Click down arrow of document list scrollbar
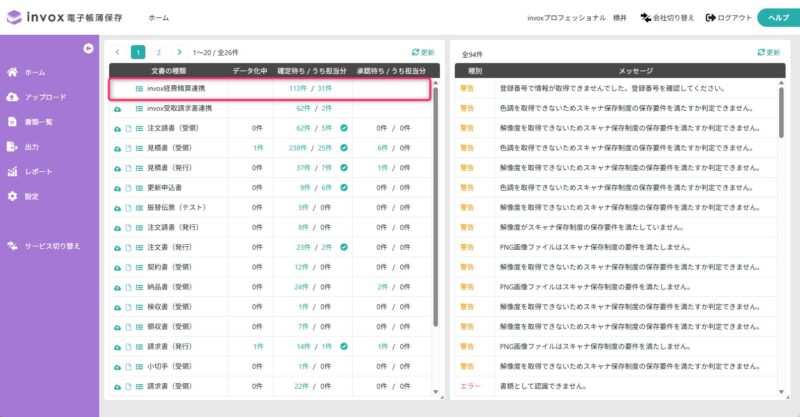800x417 pixels. (435, 392)
